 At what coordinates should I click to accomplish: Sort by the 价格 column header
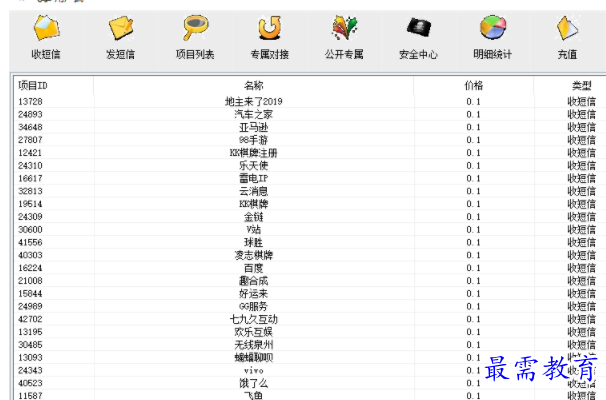[473, 85]
